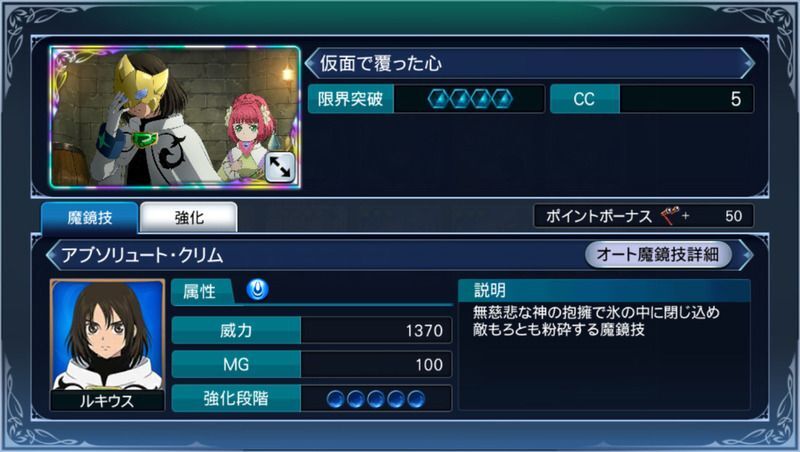This screenshot has width=800, height=452.
Task: Click the first limit break crystal
Action: point(438,99)
